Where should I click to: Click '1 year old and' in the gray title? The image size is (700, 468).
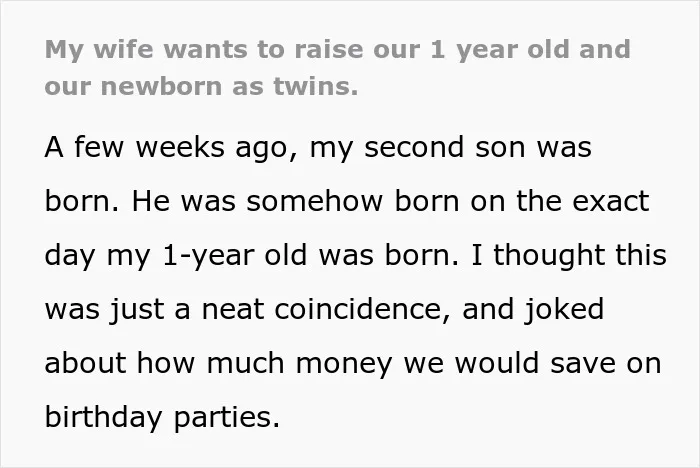point(531,50)
